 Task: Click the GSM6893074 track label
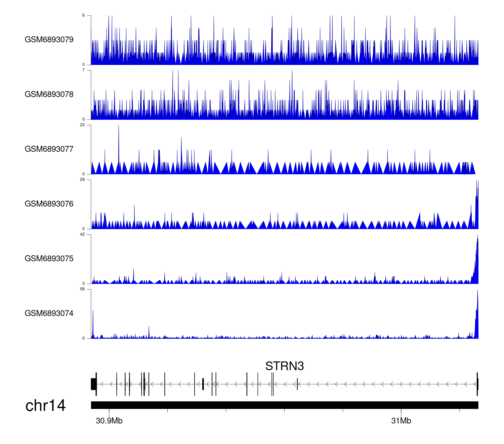click(x=49, y=313)
